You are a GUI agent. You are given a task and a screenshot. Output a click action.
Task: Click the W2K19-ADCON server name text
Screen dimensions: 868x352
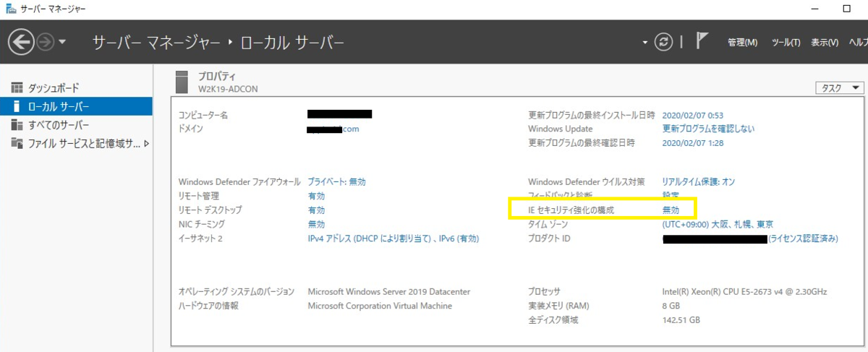tap(228, 89)
